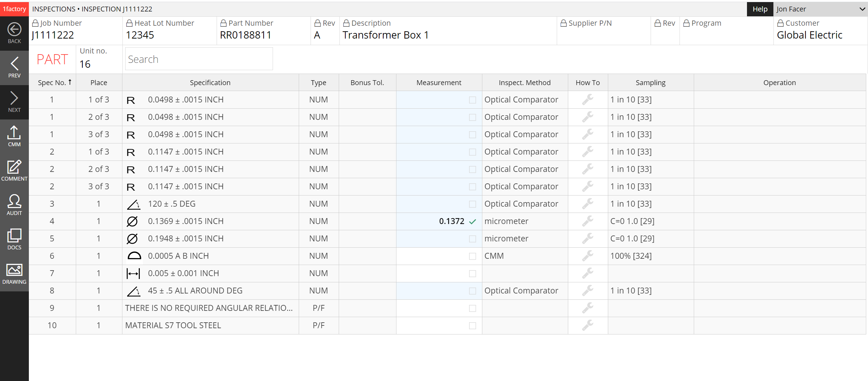868x381 pixels.
Task: Sort by Spec No. column arrow
Action: coord(70,82)
